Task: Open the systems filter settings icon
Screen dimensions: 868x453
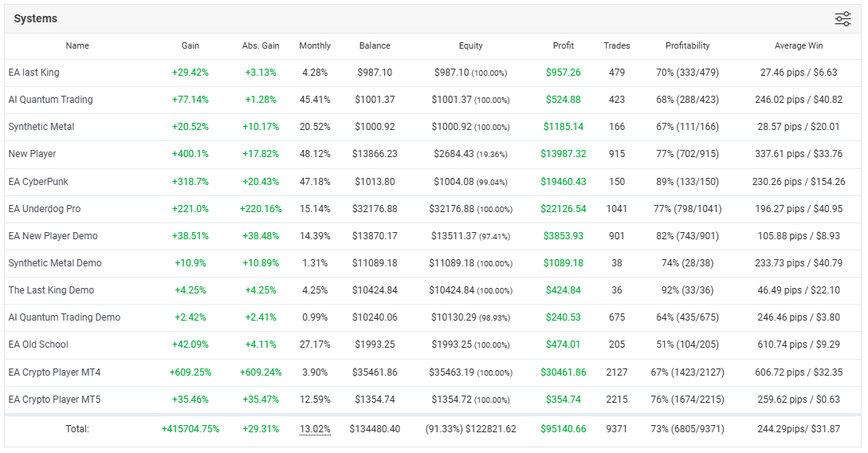Action: 842,19
